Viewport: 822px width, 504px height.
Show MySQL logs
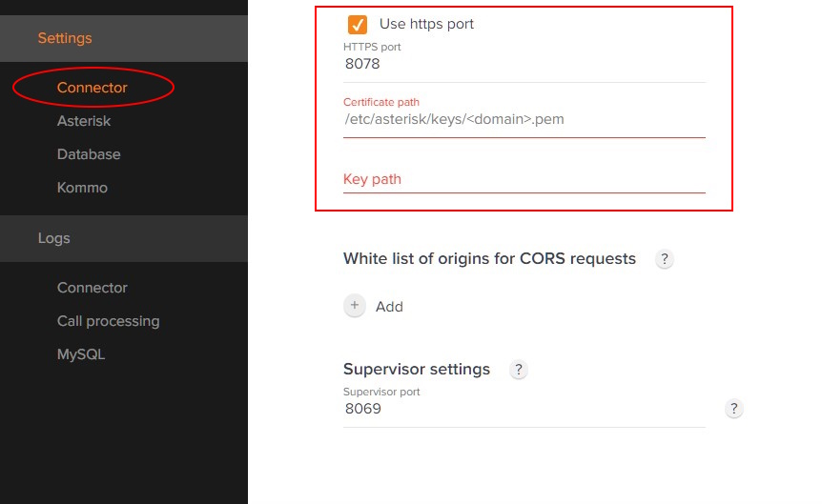coord(81,354)
